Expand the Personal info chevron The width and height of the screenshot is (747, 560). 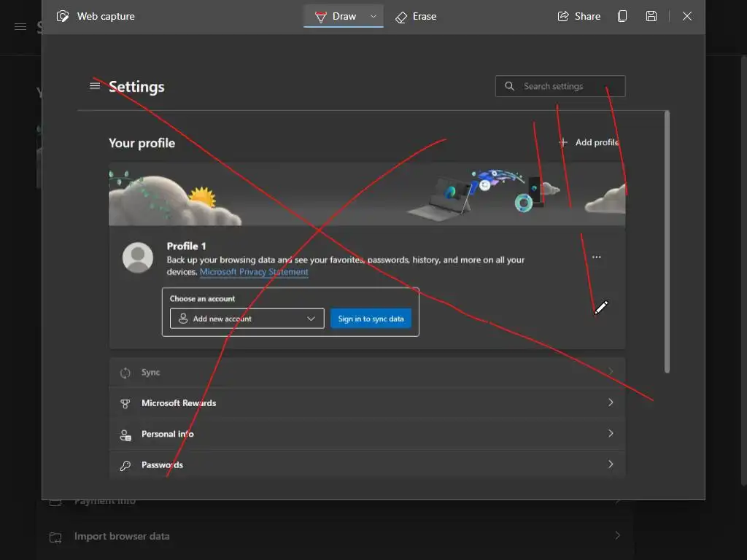(x=611, y=433)
